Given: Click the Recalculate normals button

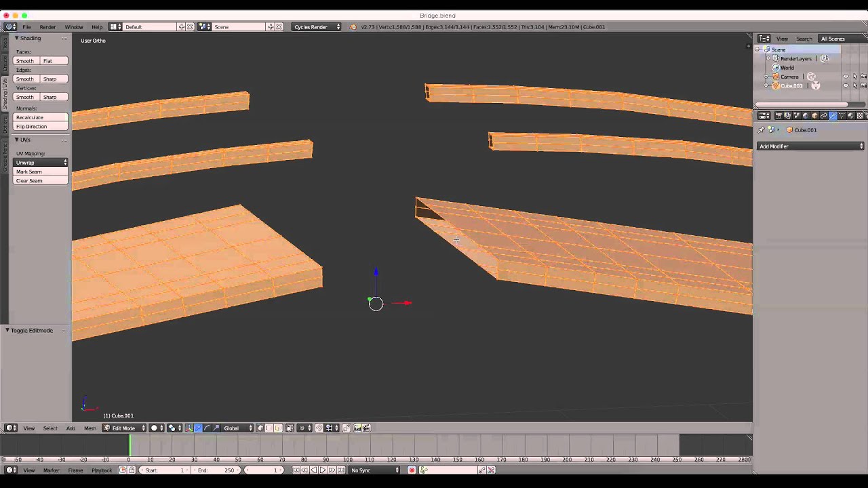Looking at the screenshot, I should (41, 117).
